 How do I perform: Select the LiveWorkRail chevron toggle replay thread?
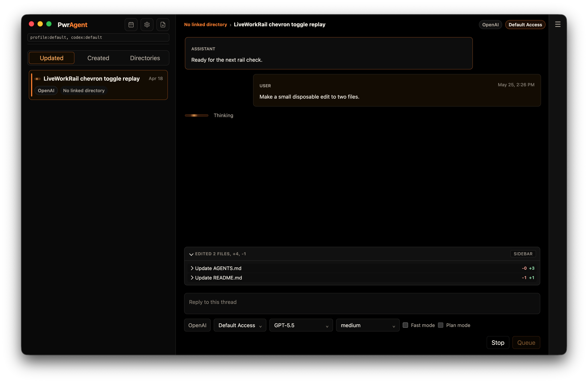point(98,85)
